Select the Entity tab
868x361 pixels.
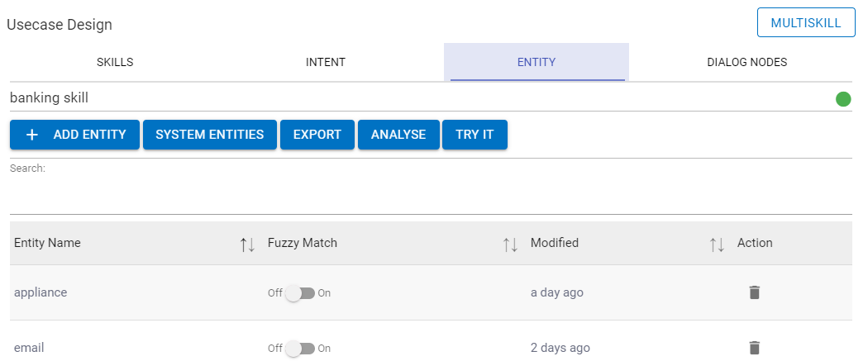[536, 62]
